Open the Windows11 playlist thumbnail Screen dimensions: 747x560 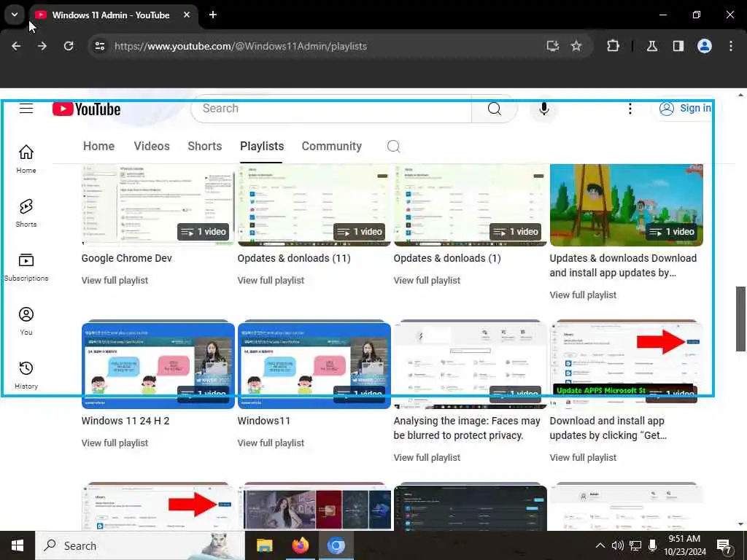[314, 365]
